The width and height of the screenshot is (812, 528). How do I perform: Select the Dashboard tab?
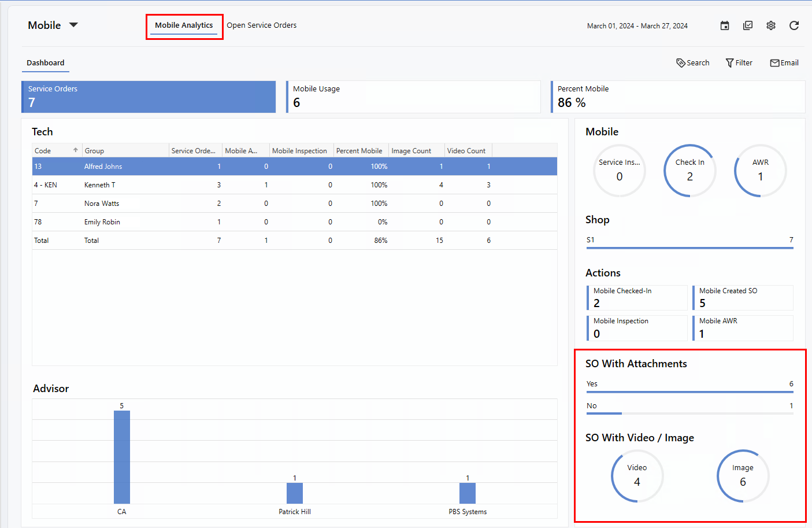click(x=45, y=63)
